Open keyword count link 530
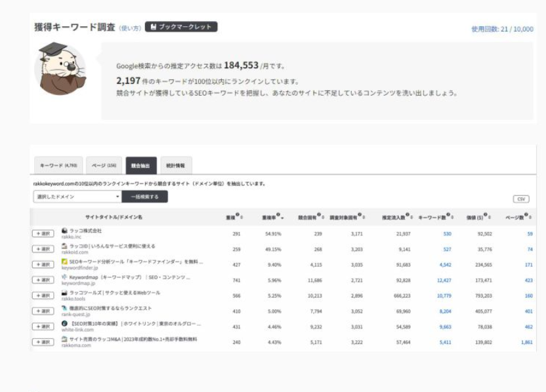546x392 pixels. click(447, 234)
